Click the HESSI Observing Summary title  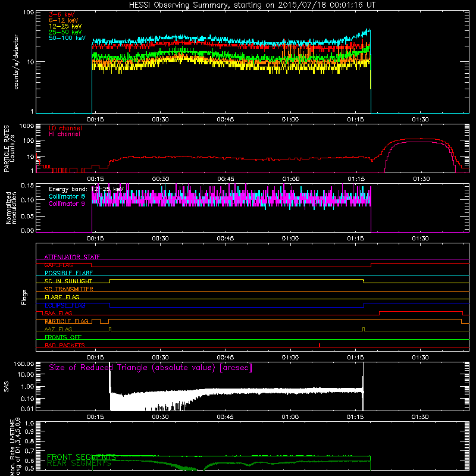[x=252, y=5]
